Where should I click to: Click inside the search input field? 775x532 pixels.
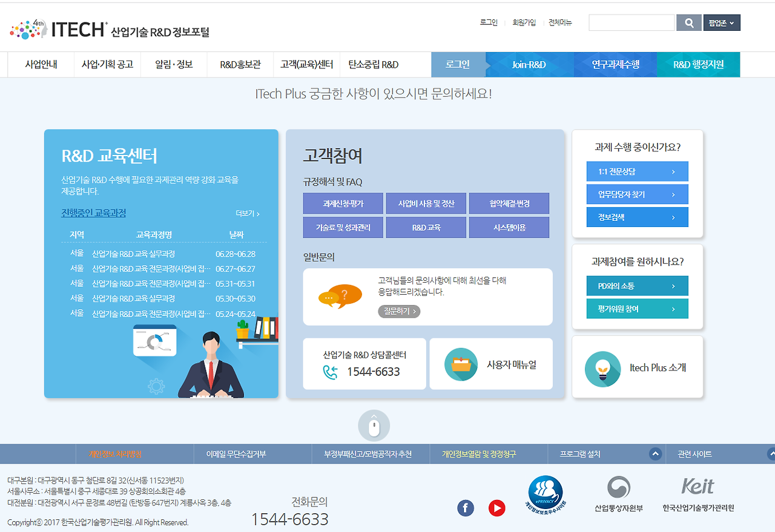click(x=632, y=22)
